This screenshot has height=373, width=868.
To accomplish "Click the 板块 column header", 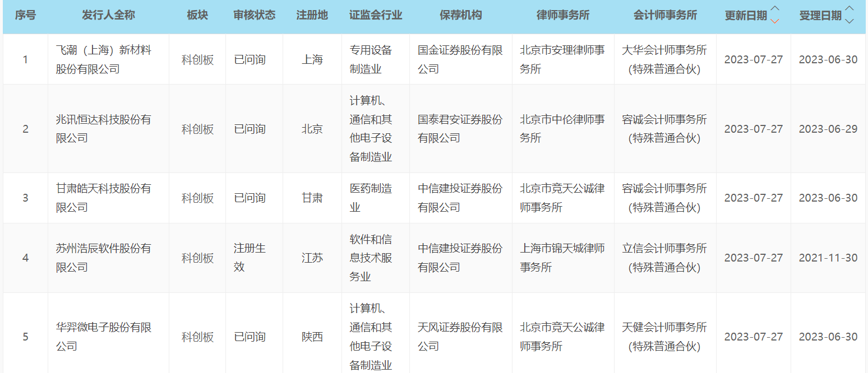I will click(x=197, y=15).
